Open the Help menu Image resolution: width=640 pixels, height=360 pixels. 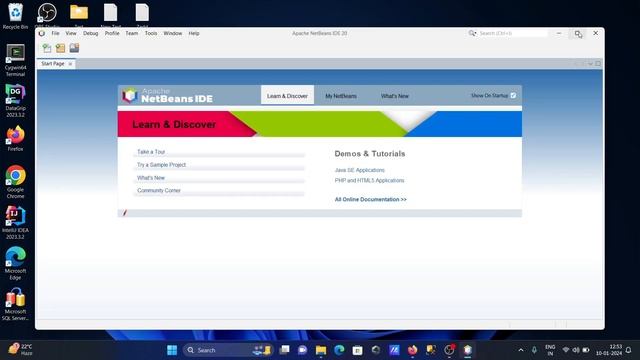point(194,33)
